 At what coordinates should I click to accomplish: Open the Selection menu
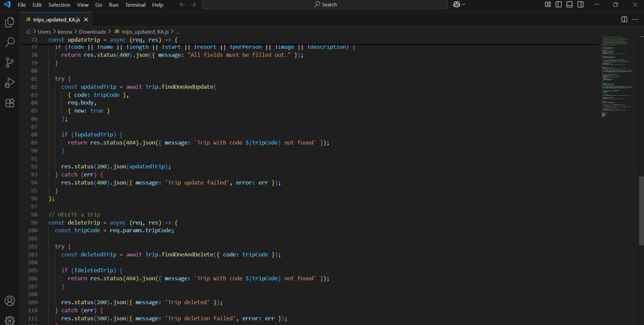[x=59, y=5]
